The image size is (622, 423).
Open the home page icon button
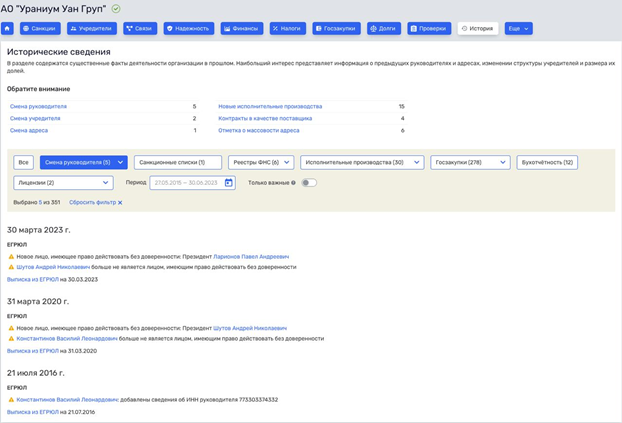7,29
